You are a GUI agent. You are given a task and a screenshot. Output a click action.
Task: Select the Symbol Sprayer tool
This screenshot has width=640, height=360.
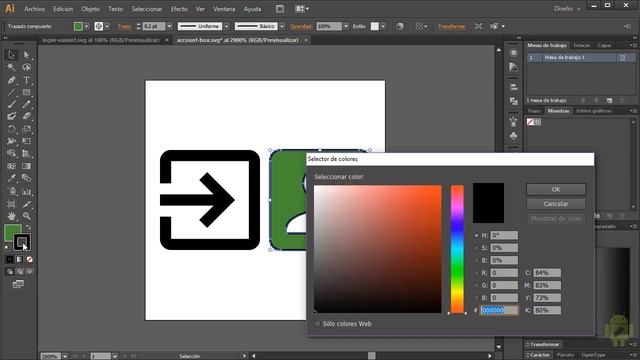point(11,191)
